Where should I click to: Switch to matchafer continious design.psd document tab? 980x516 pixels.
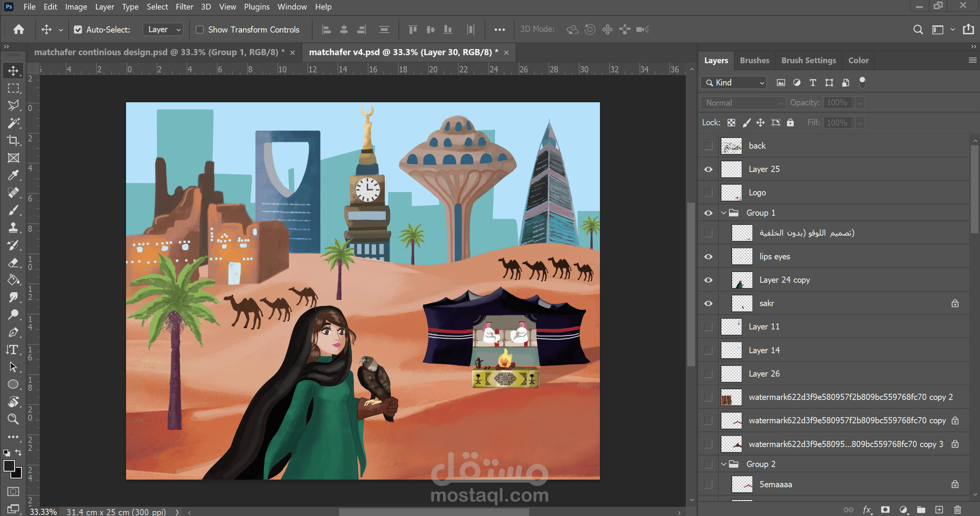(159, 52)
